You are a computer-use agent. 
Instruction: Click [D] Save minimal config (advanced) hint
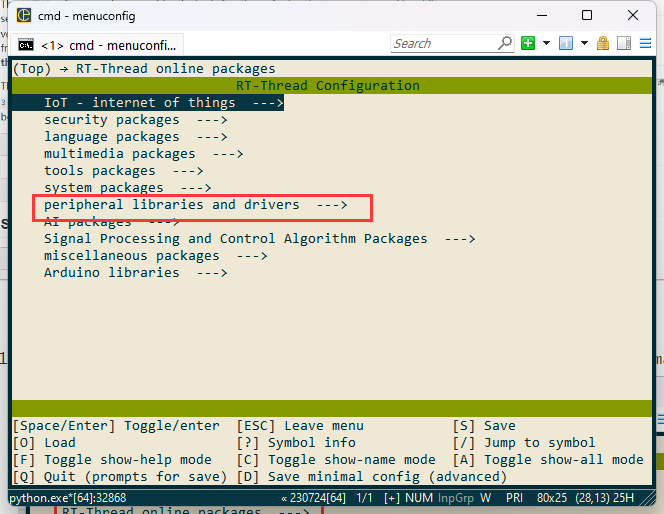coord(372,477)
